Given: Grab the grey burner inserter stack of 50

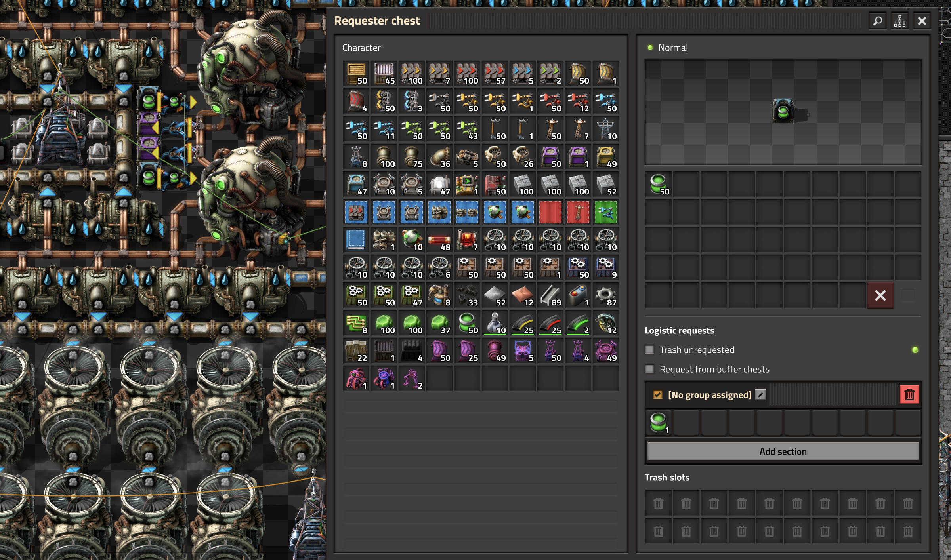Looking at the screenshot, I should 439,101.
